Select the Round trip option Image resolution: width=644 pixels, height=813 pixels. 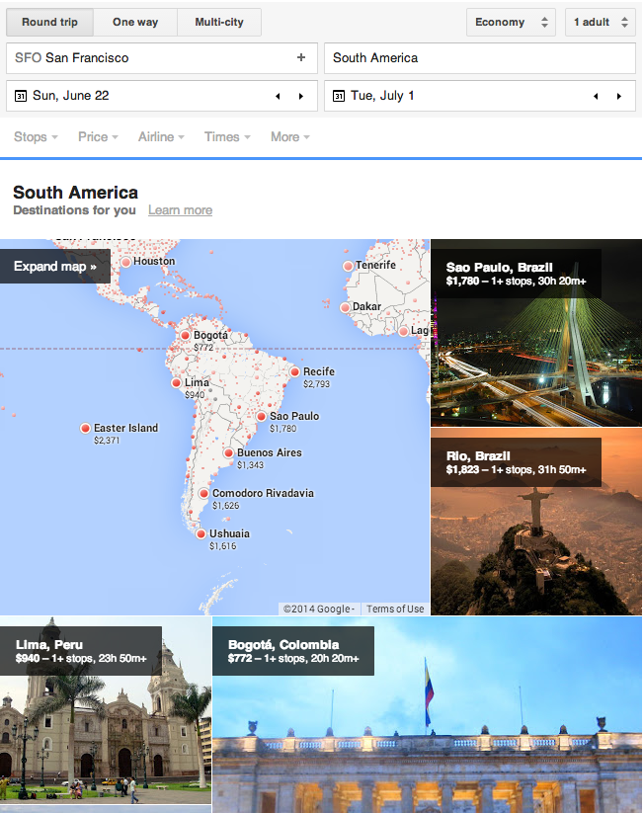point(52,22)
